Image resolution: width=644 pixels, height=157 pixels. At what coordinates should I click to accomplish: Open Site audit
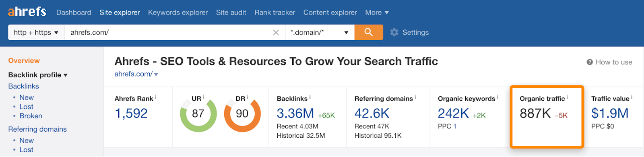click(x=231, y=12)
